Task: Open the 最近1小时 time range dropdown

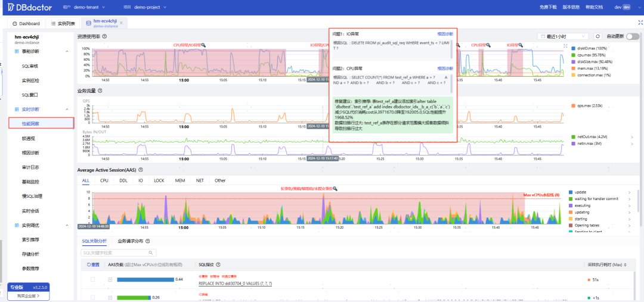Action: coord(563,36)
